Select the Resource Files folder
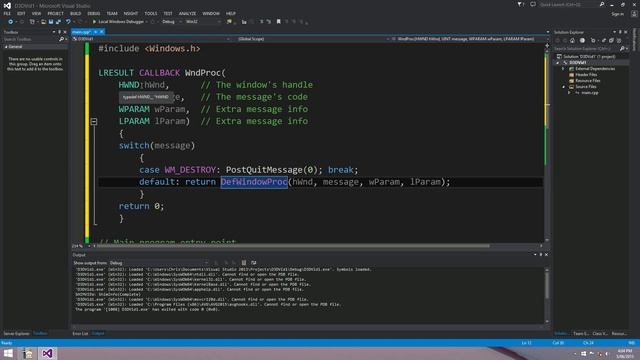Viewport: 640px width, 360px height. pos(587,81)
